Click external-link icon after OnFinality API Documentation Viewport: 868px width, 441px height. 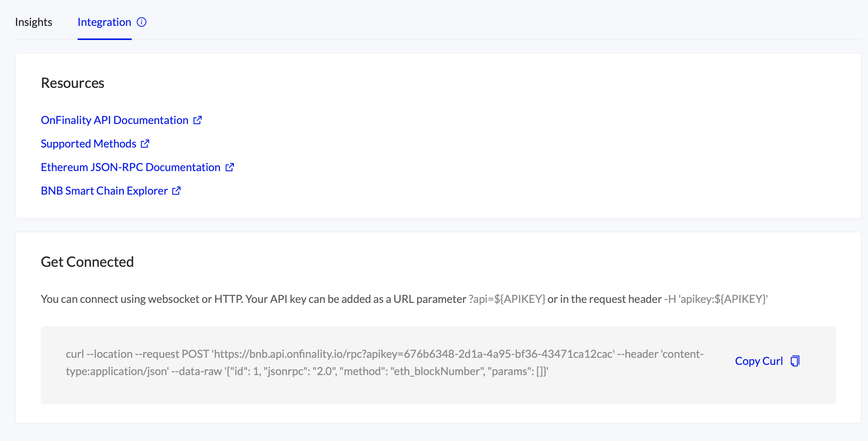[198, 120]
